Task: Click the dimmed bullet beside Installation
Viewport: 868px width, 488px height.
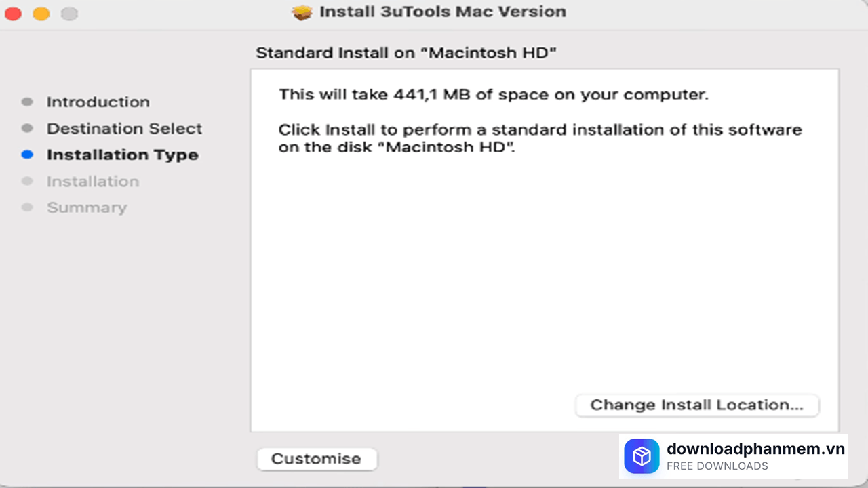Action: point(27,181)
